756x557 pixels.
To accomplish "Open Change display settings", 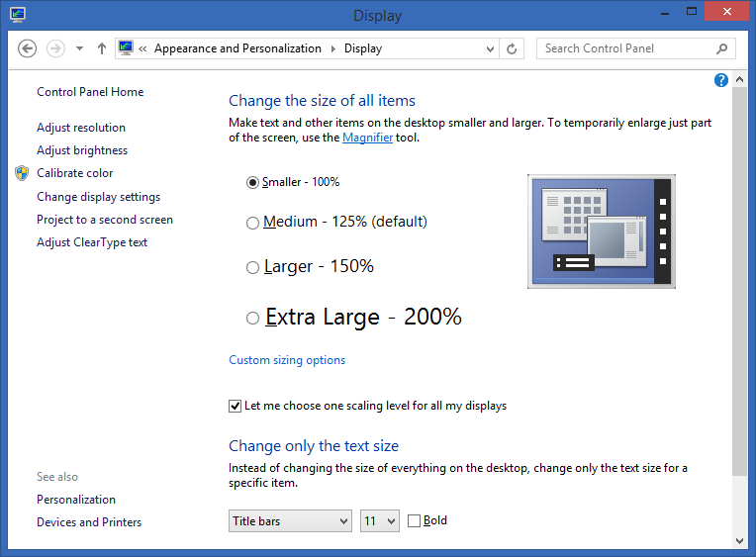I will [98, 196].
